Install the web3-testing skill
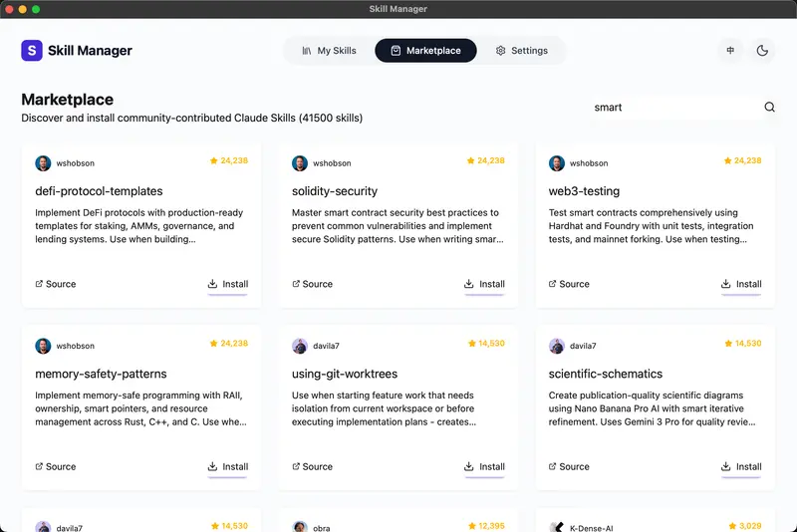The image size is (797, 532). [741, 284]
